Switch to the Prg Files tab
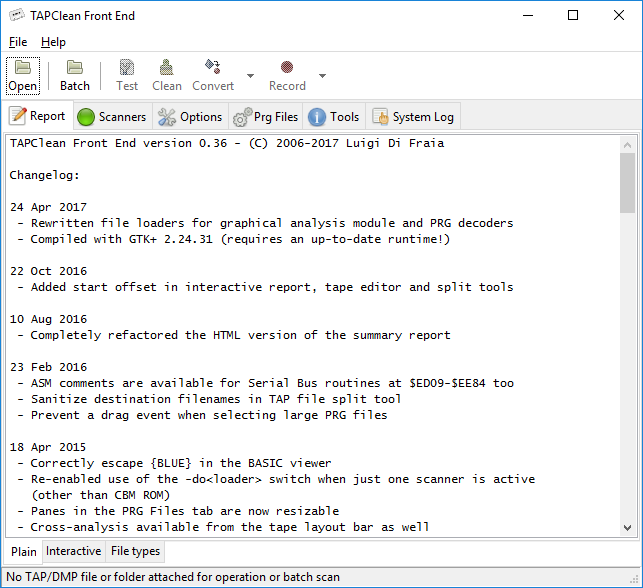 (x=266, y=117)
